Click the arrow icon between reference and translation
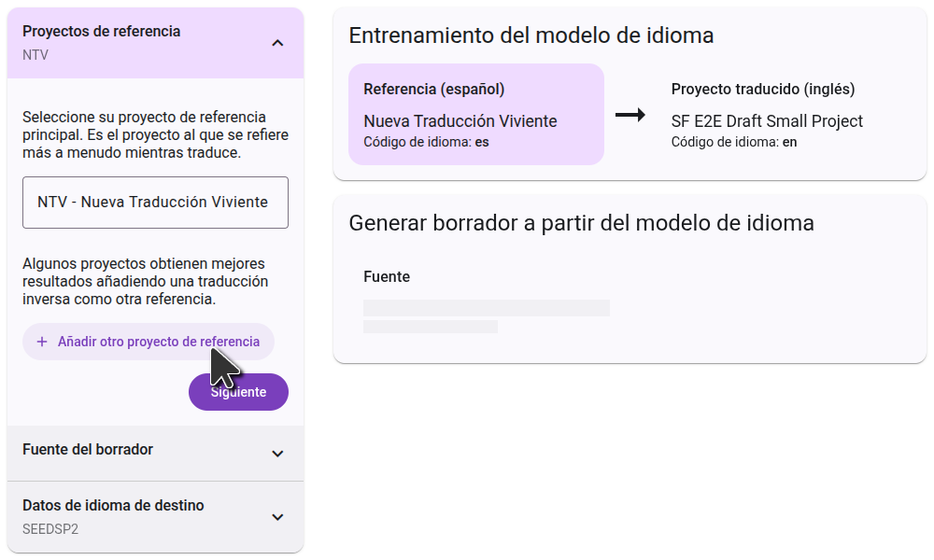The width and height of the screenshot is (934, 560). pos(630,115)
